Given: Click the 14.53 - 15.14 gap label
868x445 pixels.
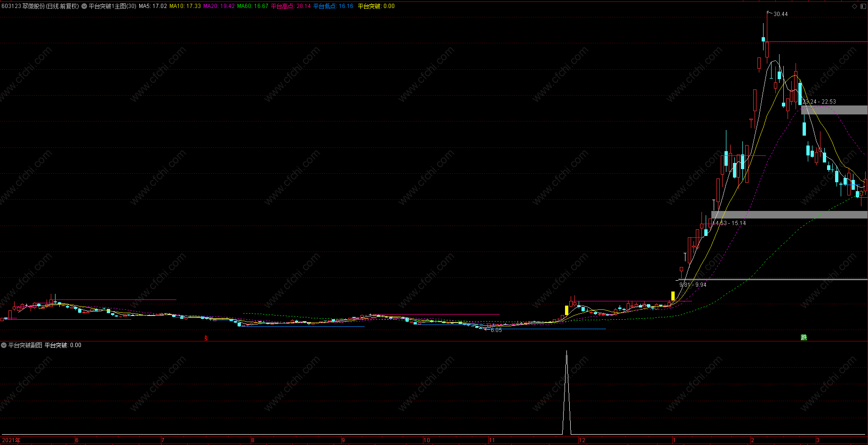Looking at the screenshot, I should (729, 223).
